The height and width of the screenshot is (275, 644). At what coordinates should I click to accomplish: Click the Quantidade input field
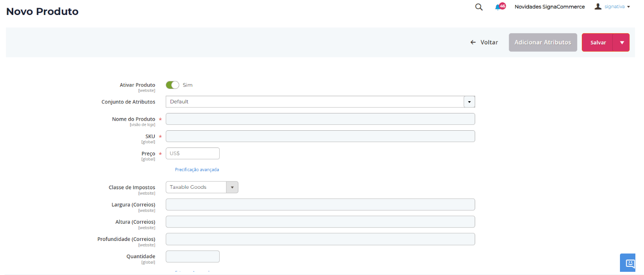pyautogui.click(x=193, y=256)
